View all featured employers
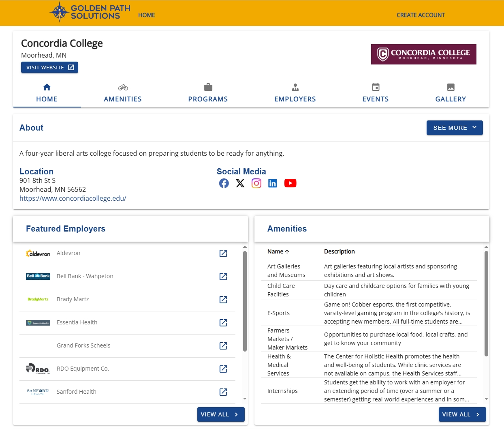The width and height of the screenshot is (504, 429). (x=221, y=414)
